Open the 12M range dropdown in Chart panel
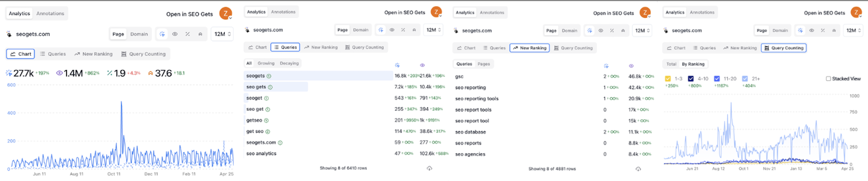The image size is (868, 181). [222, 34]
